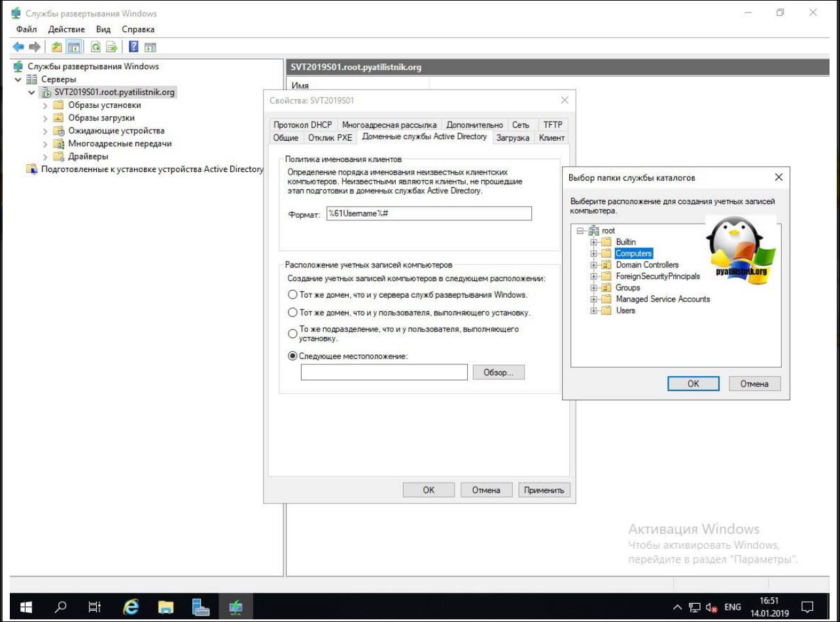Click the taskbar Search magnifier icon
840x622 pixels.
point(60,608)
